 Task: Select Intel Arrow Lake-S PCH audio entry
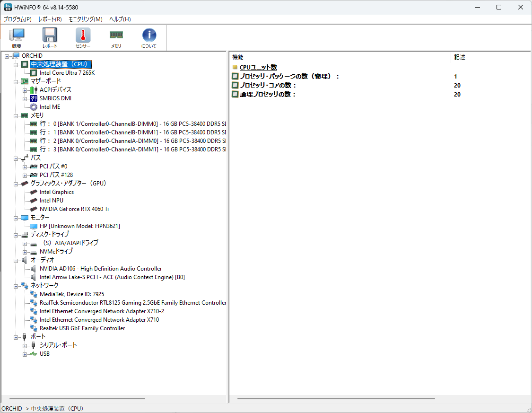(x=112, y=277)
